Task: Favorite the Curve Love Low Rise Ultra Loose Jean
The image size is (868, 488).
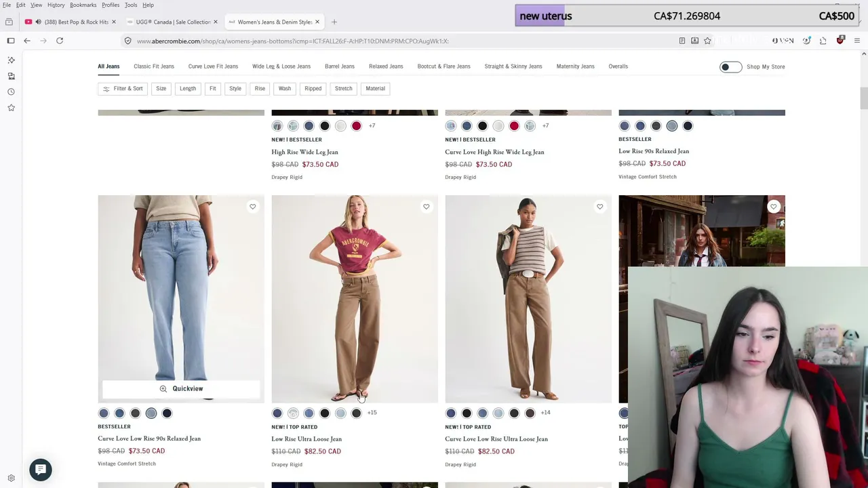Action: 599,207
